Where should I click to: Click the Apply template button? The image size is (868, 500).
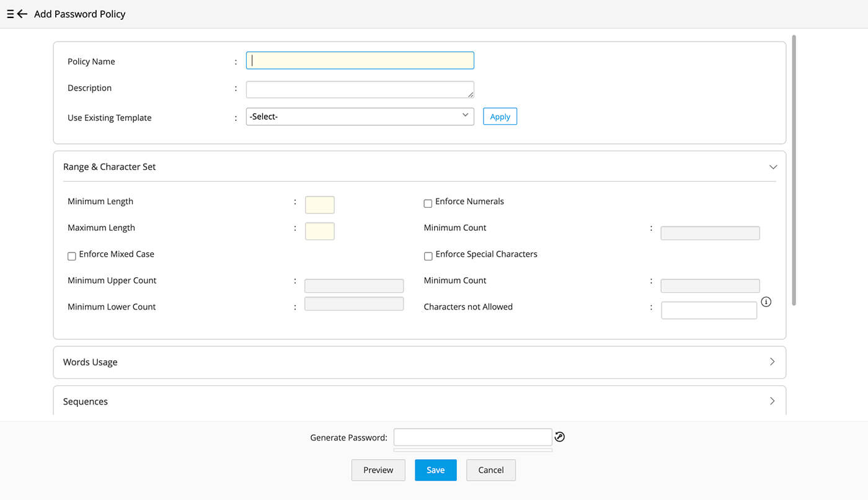500,117
